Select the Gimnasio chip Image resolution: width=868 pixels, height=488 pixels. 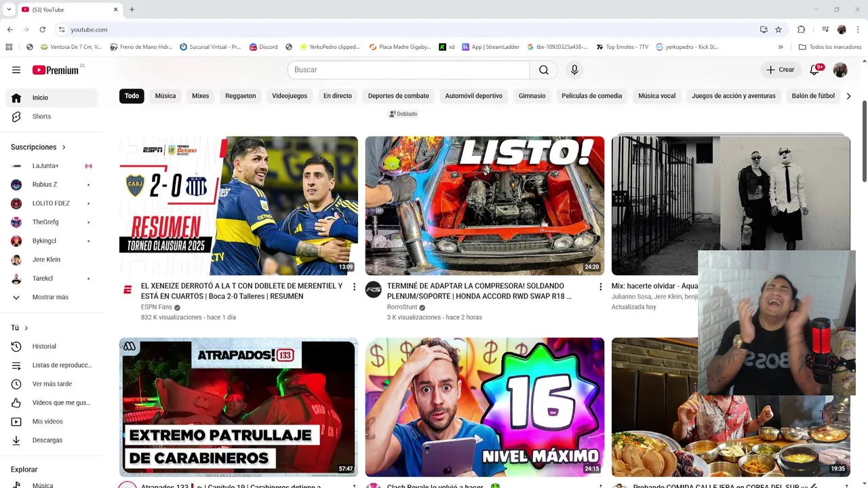pyautogui.click(x=532, y=96)
